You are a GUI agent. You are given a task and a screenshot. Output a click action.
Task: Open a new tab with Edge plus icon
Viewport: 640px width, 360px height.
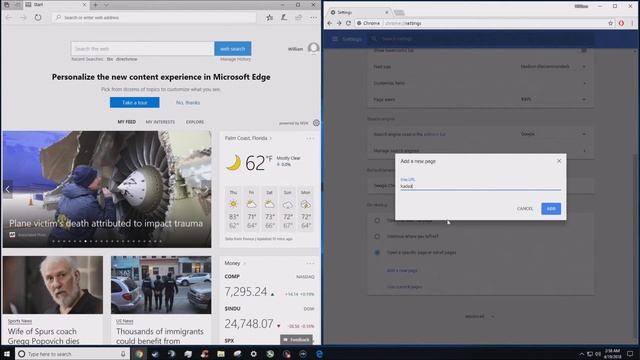[96, 5]
